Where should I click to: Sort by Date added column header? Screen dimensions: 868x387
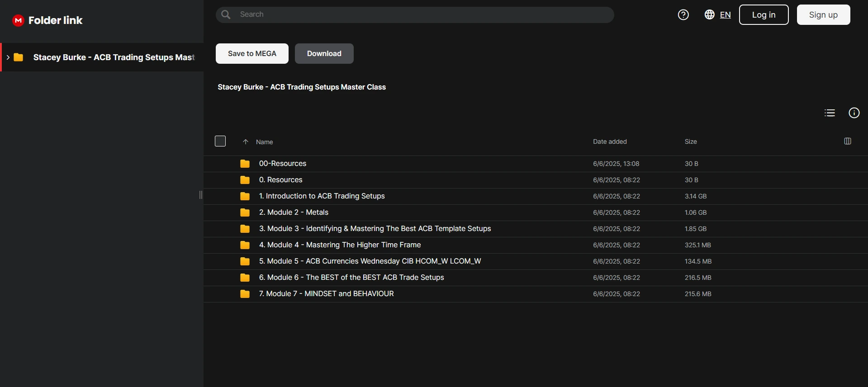point(610,142)
